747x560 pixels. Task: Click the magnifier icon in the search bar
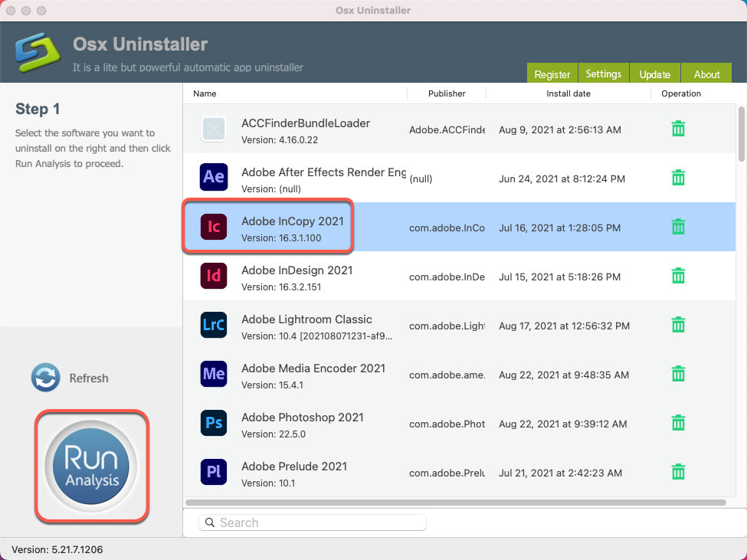tap(209, 522)
